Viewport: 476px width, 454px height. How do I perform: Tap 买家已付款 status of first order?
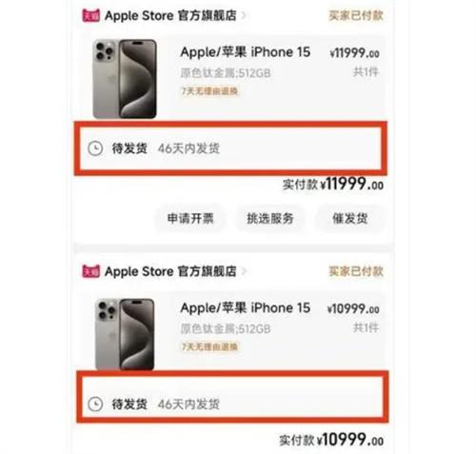[x=356, y=15]
